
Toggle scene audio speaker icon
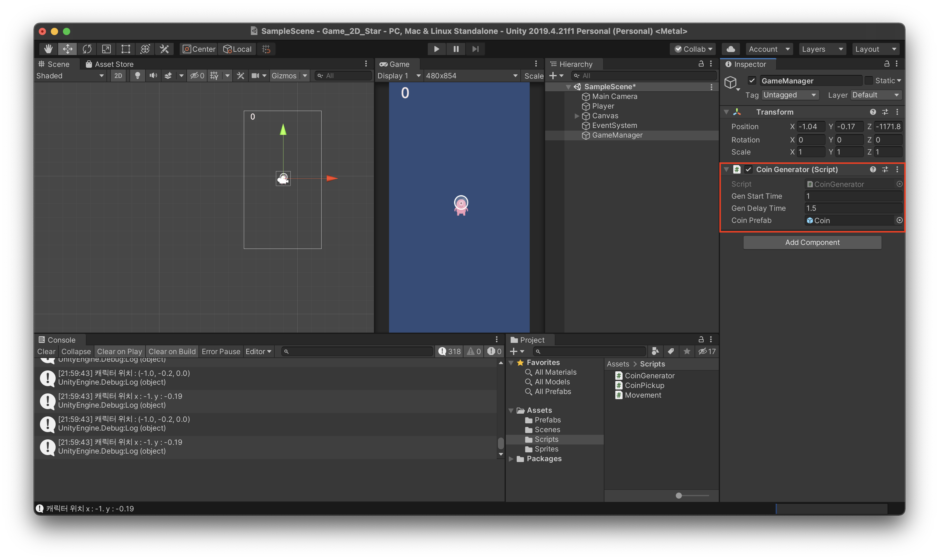[x=153, y=76]
